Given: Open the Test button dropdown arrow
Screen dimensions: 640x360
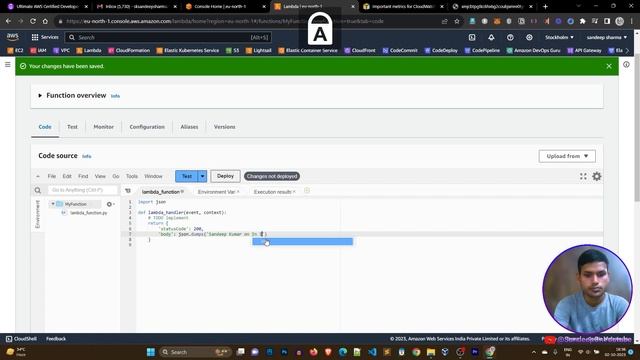Looking at the screenshot, I should (x=202, y=176).
